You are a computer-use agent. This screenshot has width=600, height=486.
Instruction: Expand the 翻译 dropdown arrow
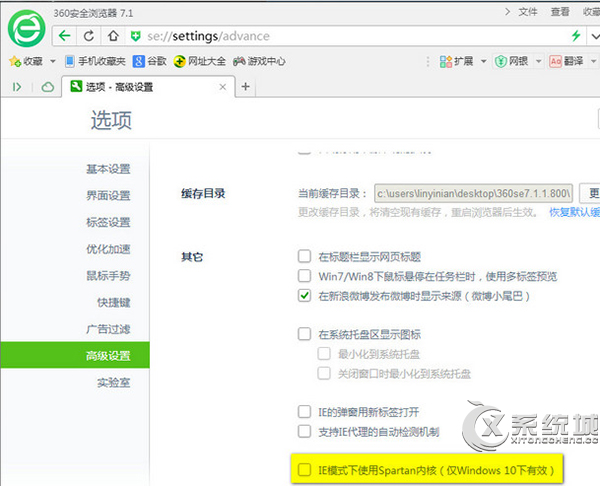point(593,61)
